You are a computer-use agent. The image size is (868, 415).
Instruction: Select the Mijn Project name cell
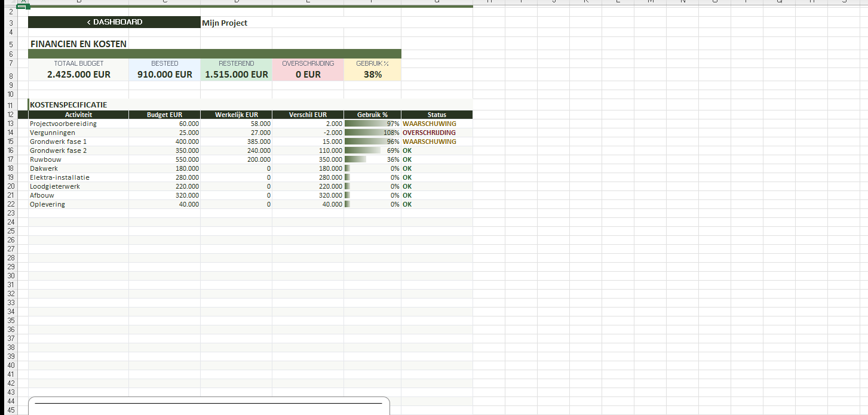tap(225, 23)
